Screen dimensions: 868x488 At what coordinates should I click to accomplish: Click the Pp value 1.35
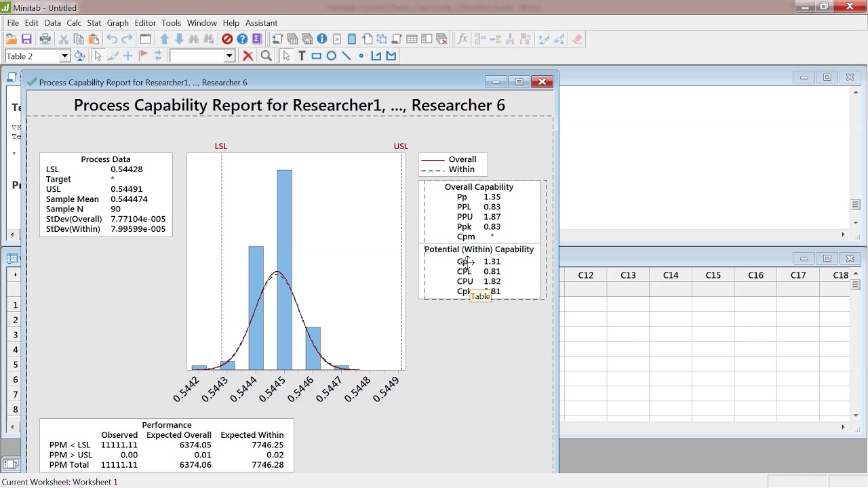point(492,197)
